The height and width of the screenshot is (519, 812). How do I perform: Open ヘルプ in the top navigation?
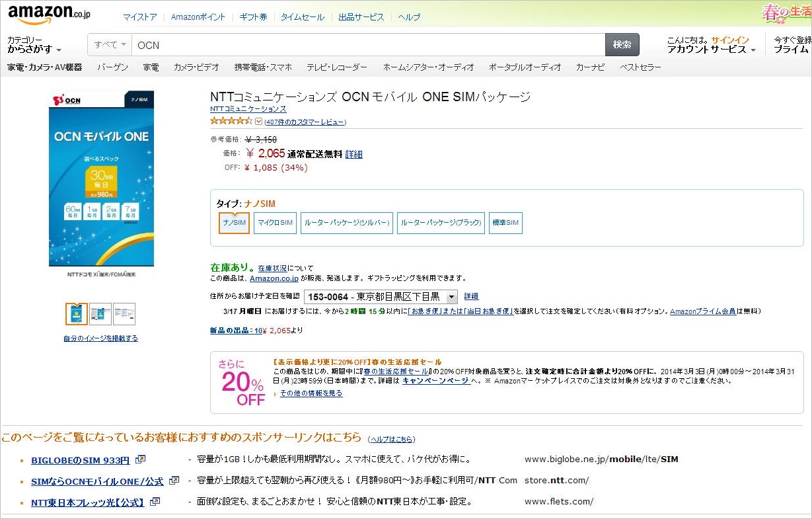point(409,17)
